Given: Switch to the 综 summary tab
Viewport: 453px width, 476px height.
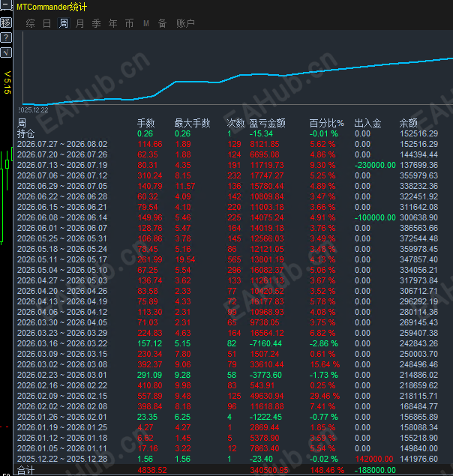Looking at the screenshot, I should 31,23.
